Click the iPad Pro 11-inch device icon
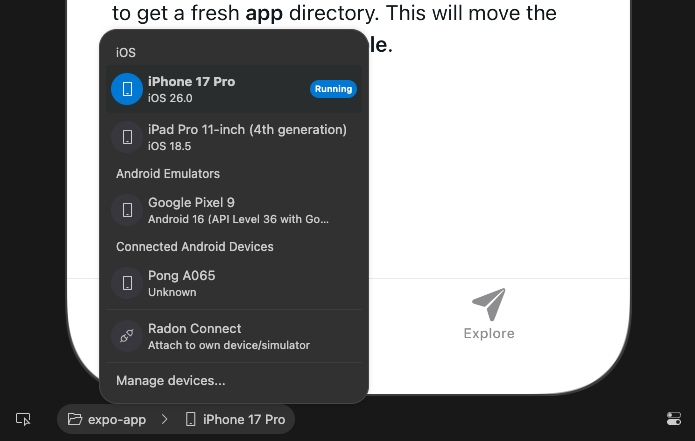The height and width of the screenshot is (441, 695). tap(127, 137)
